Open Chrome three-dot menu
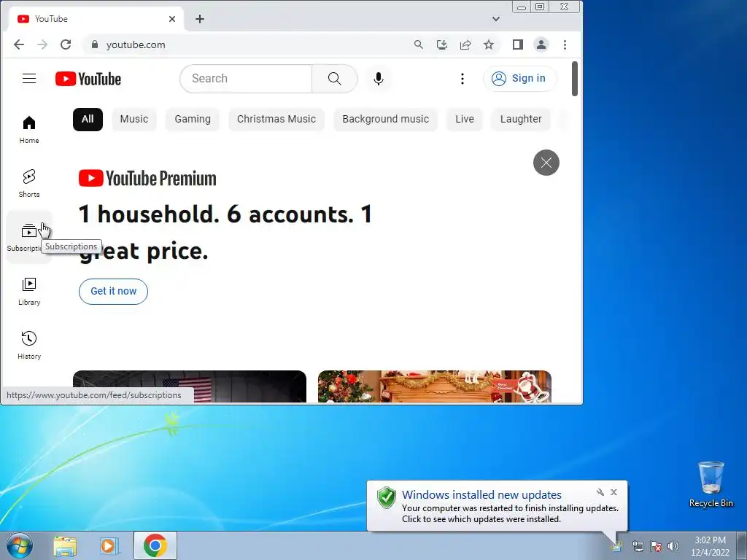The image size is (747, 560). click(x=565, y=44)
